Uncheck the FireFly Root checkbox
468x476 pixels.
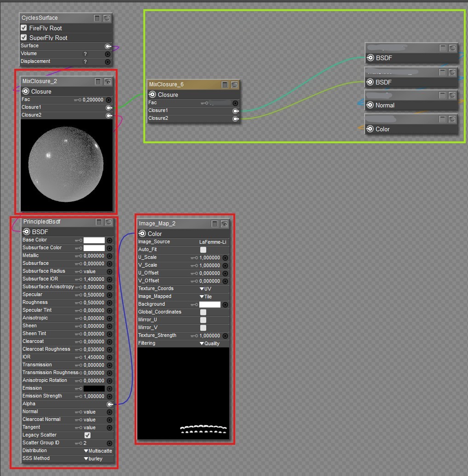pyautogui.click(x=24, y=28)
